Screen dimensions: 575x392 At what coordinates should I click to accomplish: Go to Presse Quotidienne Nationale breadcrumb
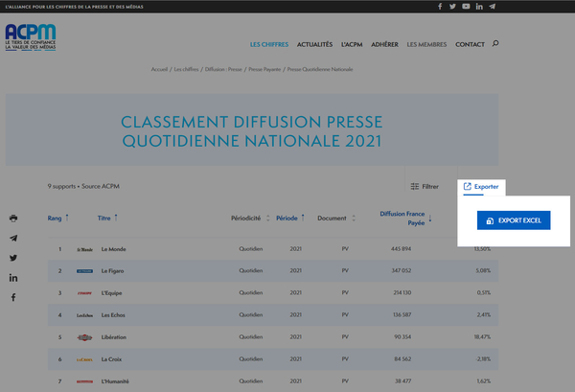tap(320, 69)
